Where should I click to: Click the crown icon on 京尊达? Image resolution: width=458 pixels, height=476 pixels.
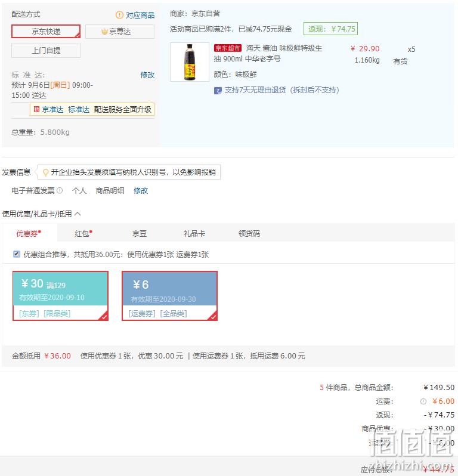coord(104,32)
